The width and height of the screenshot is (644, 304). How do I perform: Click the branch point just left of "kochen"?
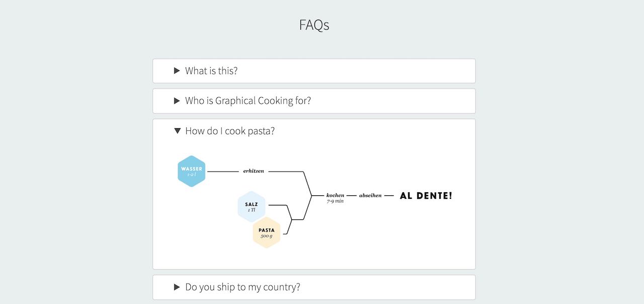click(312, 195)
